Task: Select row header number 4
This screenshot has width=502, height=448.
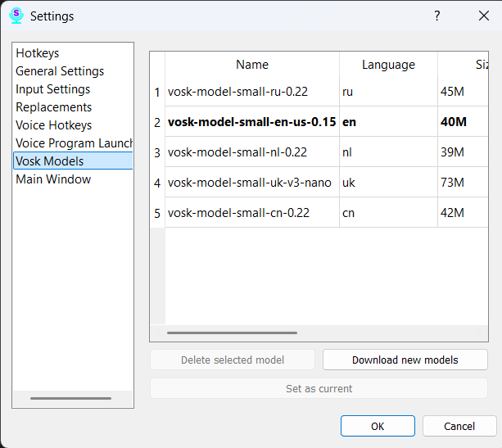Action: point(157,183)
